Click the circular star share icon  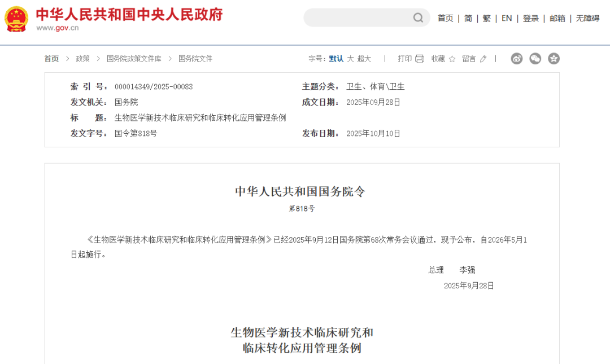coord(554,58)
